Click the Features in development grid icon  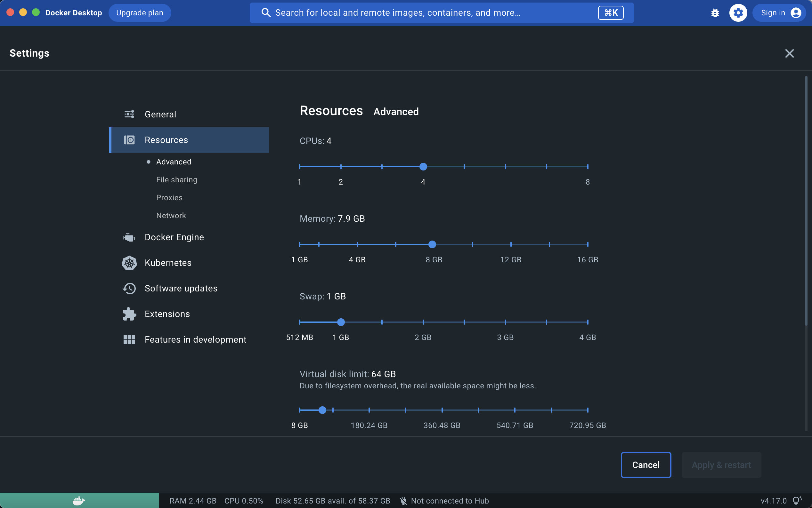tap(129, 339)
